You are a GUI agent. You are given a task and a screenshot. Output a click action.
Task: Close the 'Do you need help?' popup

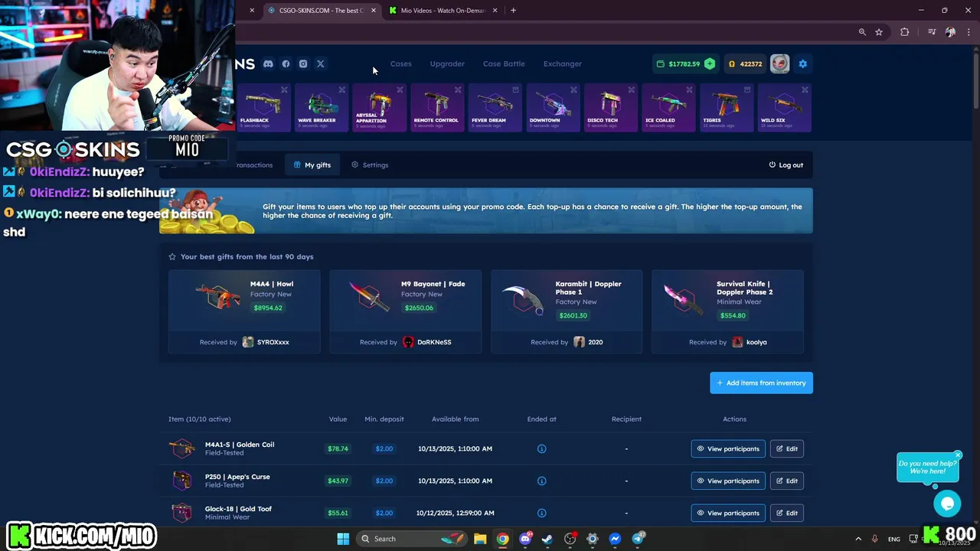point(957,455)
